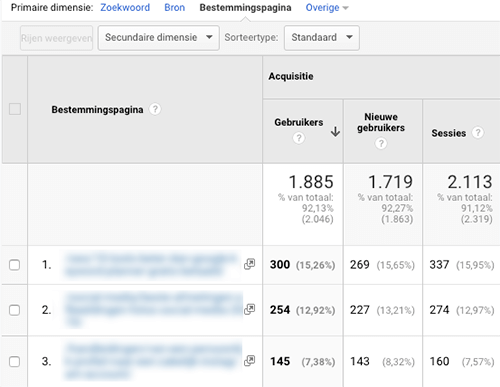
Task: Select Bestemmingspagina primary dimension
Action: (245, 8)
